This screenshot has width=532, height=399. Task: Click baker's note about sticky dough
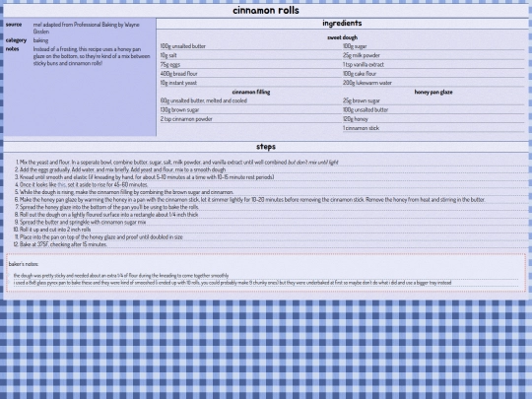[121, 276]
